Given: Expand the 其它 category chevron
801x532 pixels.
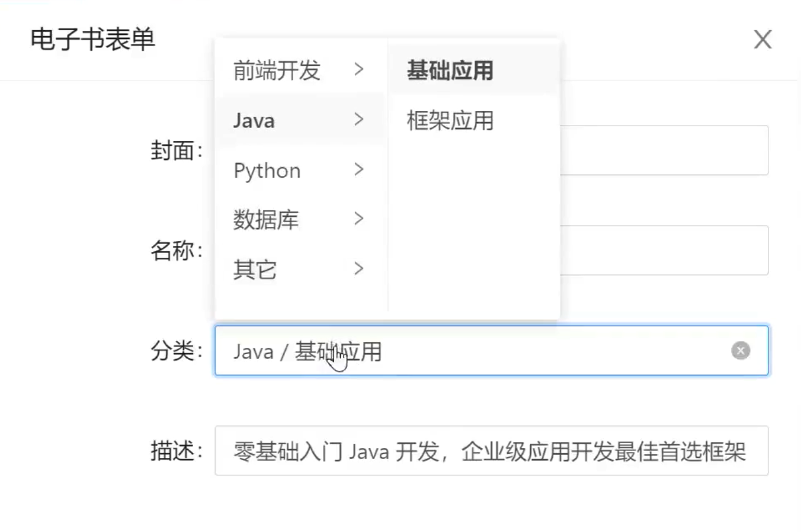Looking at the screenshot, I should (358, 269).
